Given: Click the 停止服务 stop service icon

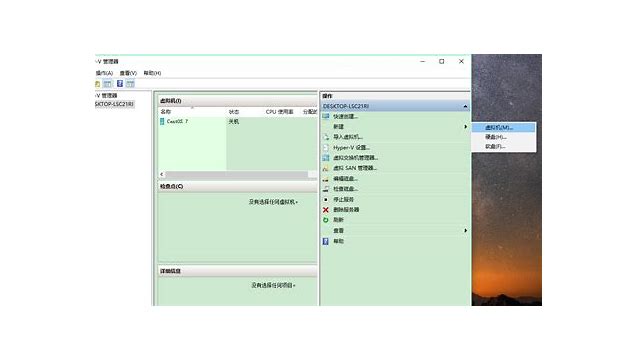Looking at the screenshot, I should coord(326,199).
